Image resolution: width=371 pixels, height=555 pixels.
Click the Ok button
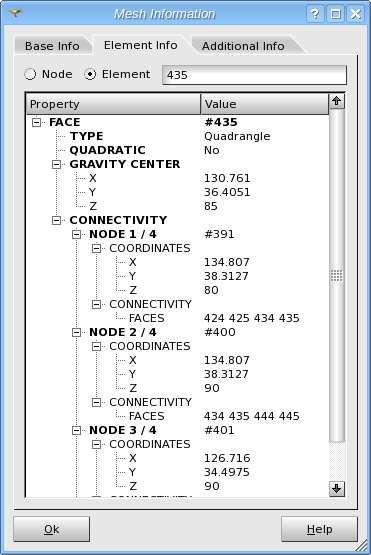pos(52,529)
